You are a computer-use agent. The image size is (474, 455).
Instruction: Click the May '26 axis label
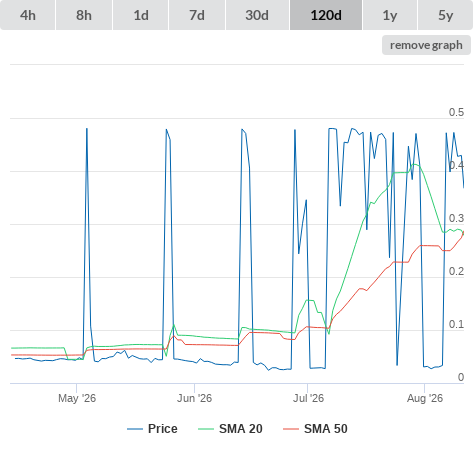(x=77, y=398)
